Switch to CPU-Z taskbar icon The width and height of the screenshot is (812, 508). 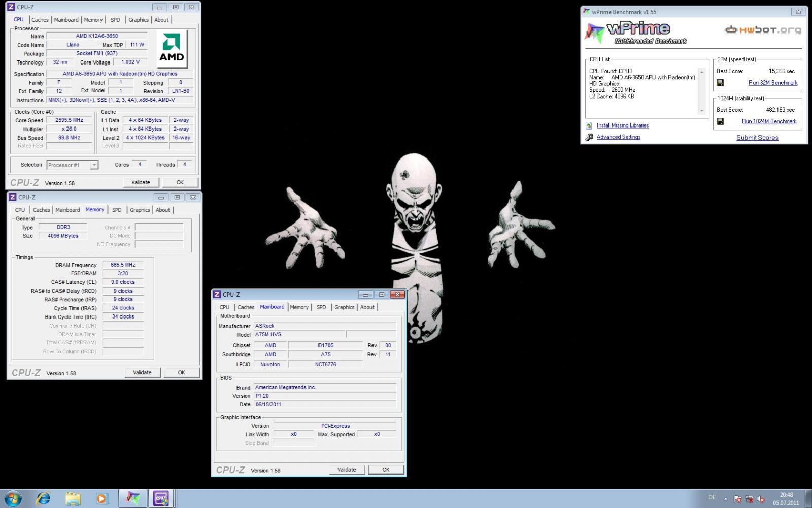[161, 498]
